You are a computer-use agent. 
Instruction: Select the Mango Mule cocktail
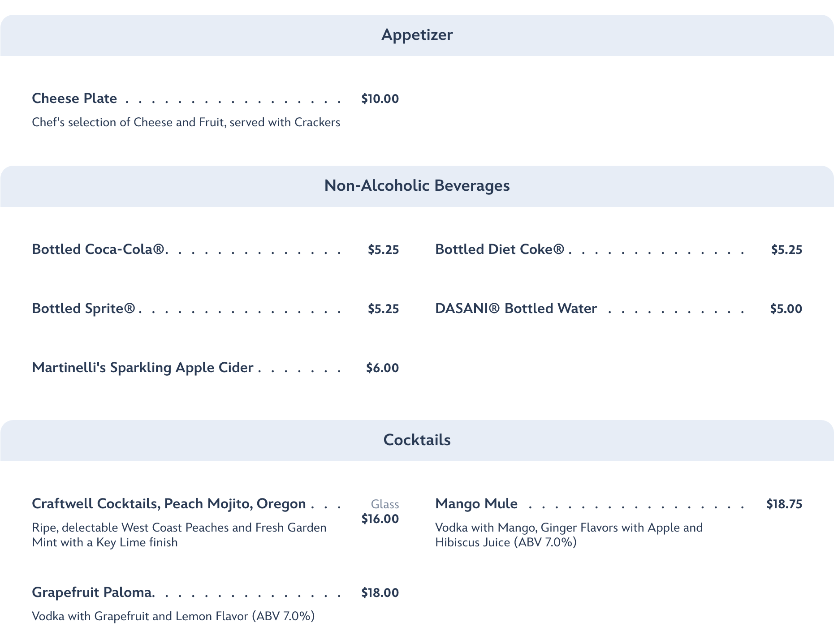476,504
